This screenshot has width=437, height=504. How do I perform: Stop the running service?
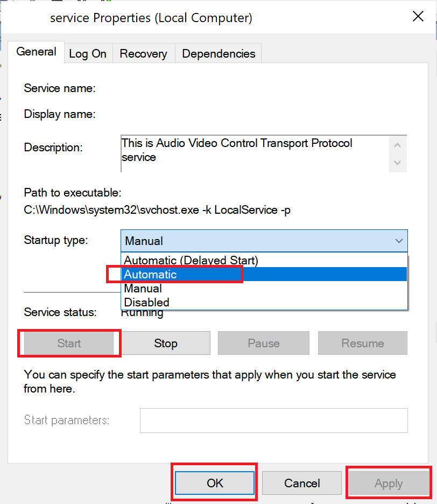pyautogui.click(x=166, y=344)
